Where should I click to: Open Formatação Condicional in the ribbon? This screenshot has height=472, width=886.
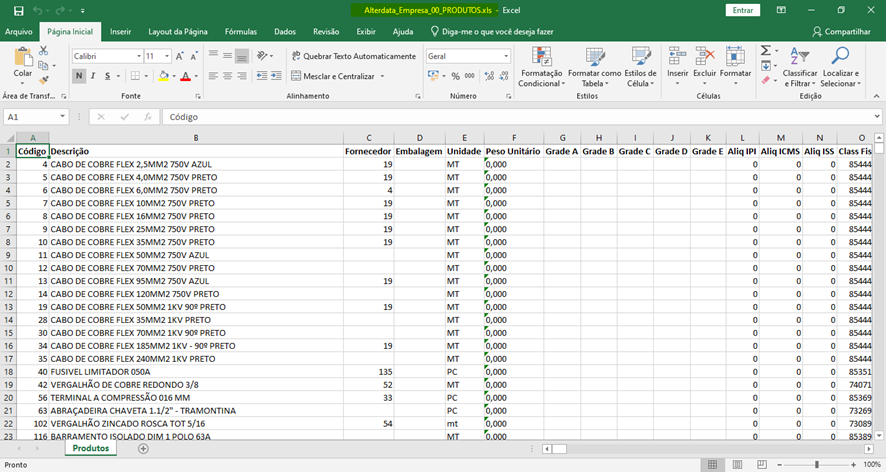coord(541,66)
